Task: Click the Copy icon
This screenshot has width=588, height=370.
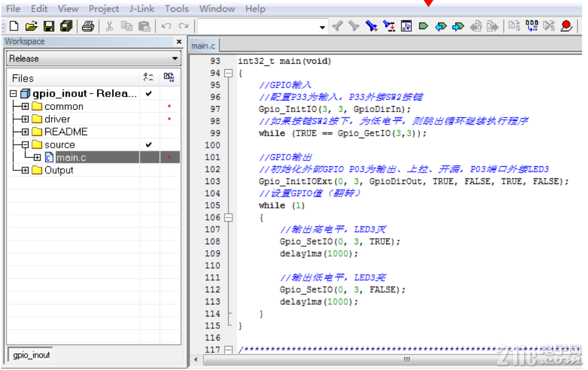Action: 127,26
